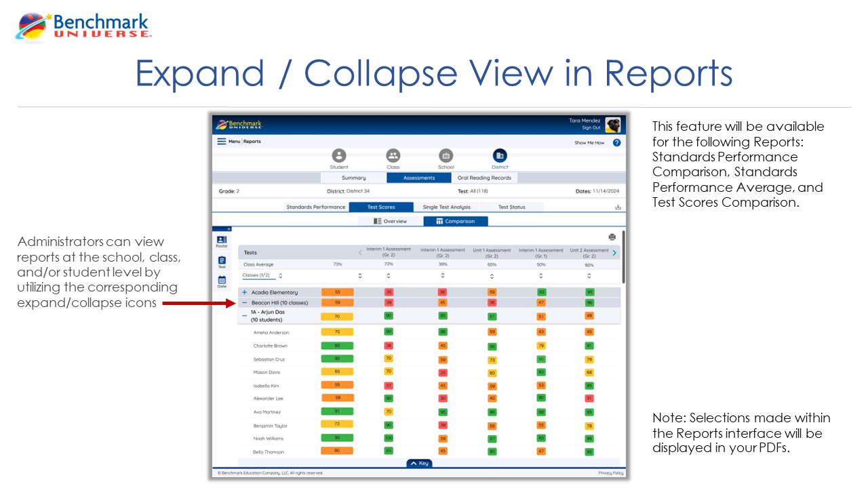
Task: Click the vertical scrollbar of report
Action: pos(623,256)
